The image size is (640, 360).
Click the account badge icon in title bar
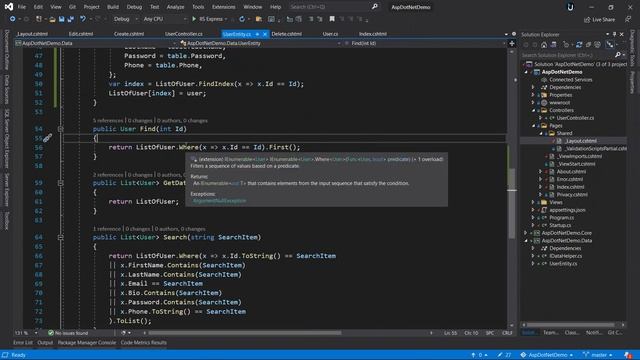(570, 7)
